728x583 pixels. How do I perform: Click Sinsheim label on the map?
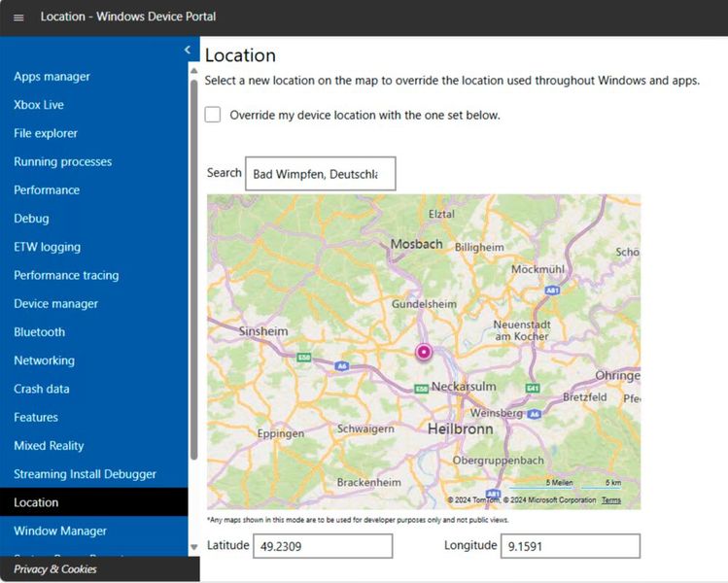pos(263,331)
